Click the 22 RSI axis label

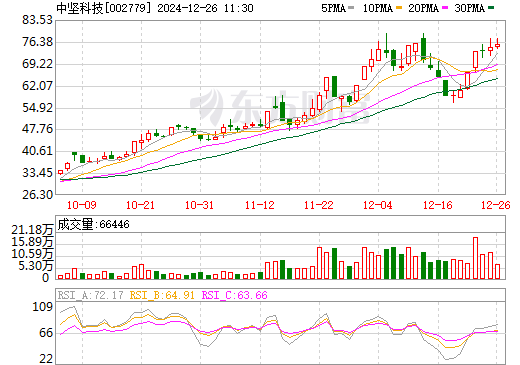point(46,359)
